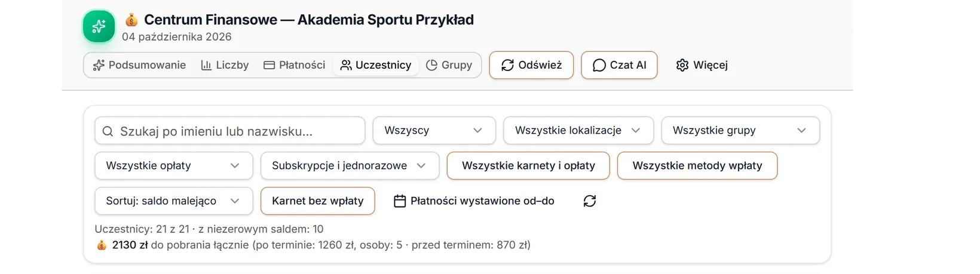Screen dimensions: 980x274
Task: Go to the Grupy tab
Action: click(449, 65)
